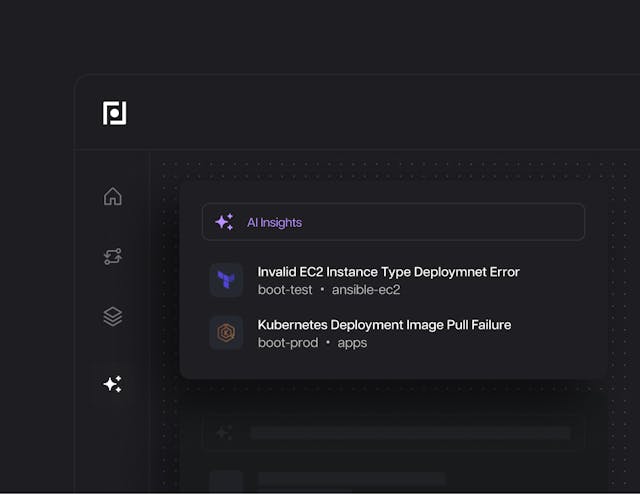The image size is (640, 494).
Task: Click the apps label
Action: (352, 343)
